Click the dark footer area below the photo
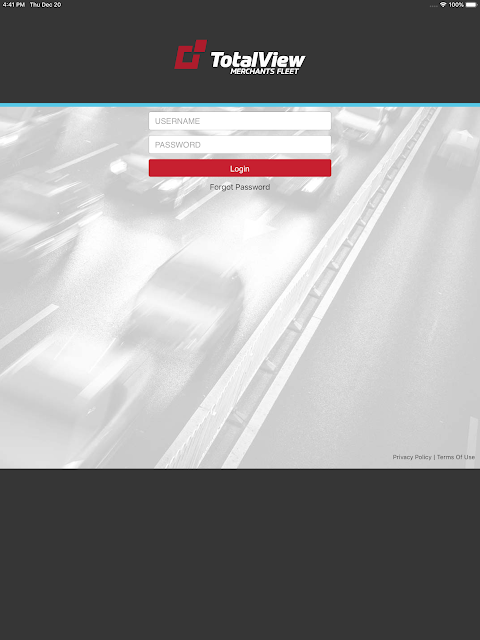 pos(240,554)
